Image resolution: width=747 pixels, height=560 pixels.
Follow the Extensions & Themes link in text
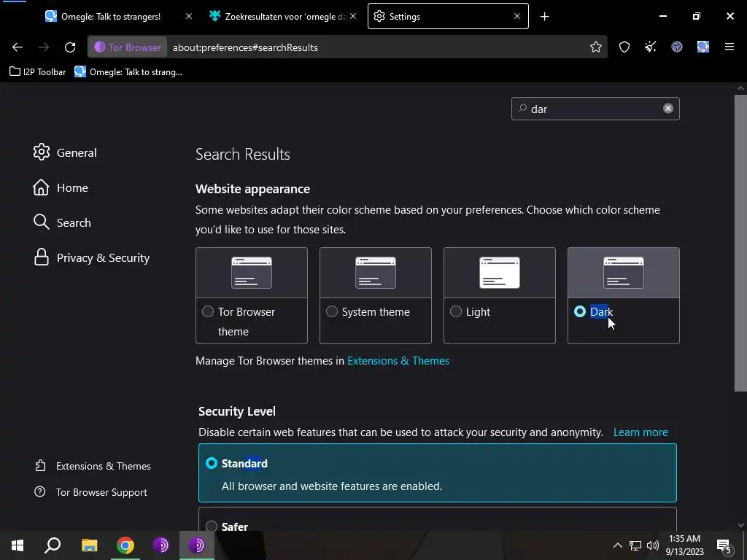pos(398,360)
